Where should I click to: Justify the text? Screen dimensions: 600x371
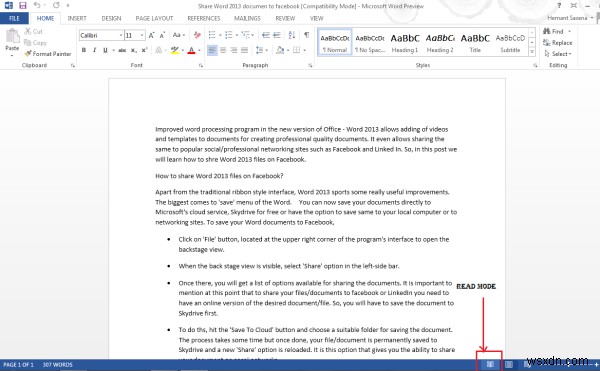coord(245,50)
